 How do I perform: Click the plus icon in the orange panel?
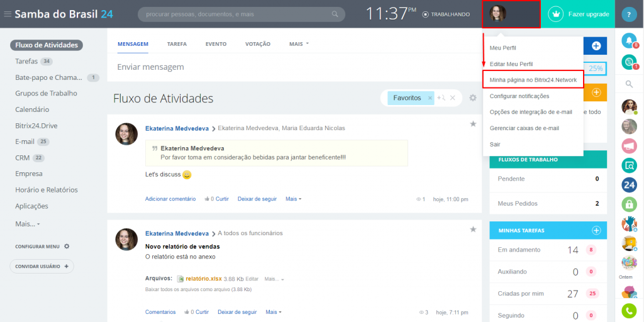[x=596, y=93]
